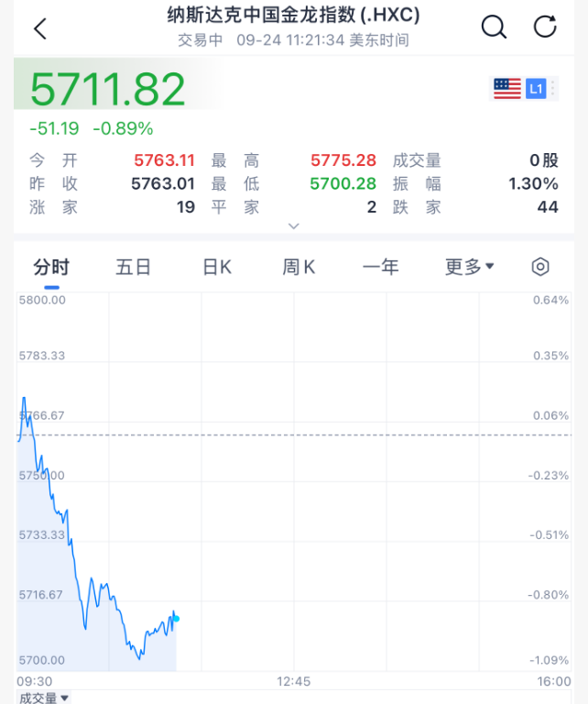Switch to the 日K tab
This screenshot has height=704, width=588.
tap(217, 267)
